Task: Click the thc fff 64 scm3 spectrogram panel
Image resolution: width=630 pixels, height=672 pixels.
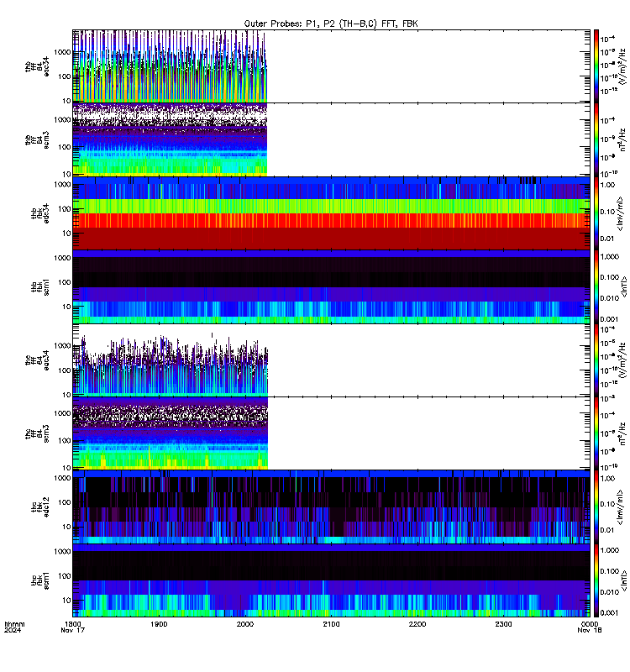Action: point(331,433)
